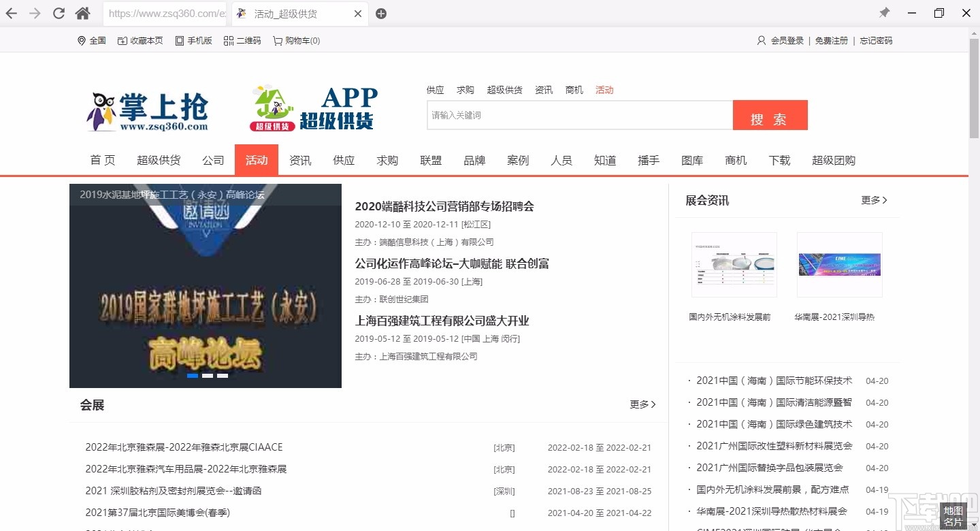Open homepage via 掌上抢 site logo
This screenshot has width=980, height=531.
(x=147, y=109)
